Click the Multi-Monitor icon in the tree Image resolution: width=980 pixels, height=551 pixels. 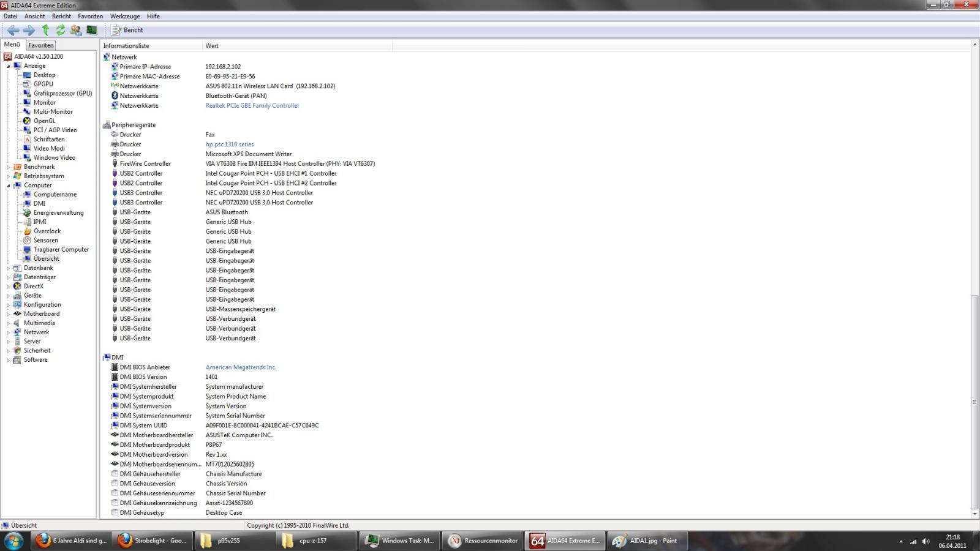27,112
